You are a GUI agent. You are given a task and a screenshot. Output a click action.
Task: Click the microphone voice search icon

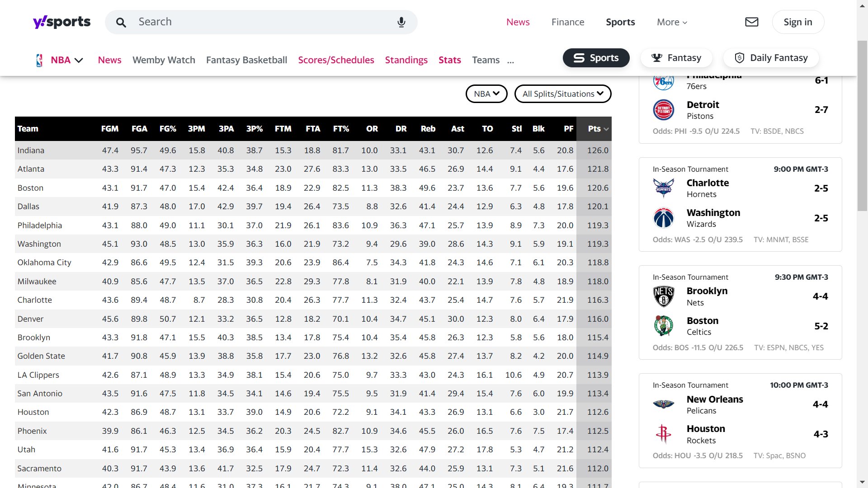tap(401, 22)
